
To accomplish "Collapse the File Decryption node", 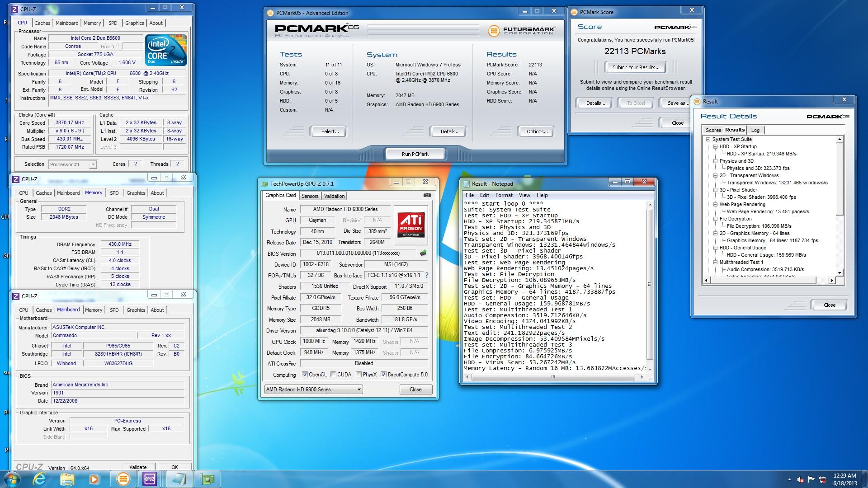I will pos(716,219).
